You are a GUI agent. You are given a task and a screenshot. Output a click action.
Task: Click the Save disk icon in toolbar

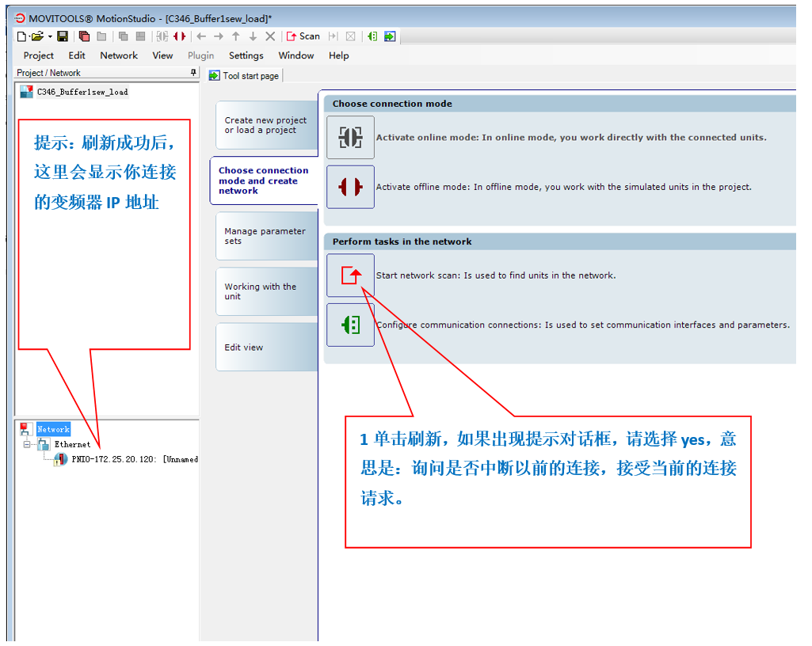click(x=63, y=36)
